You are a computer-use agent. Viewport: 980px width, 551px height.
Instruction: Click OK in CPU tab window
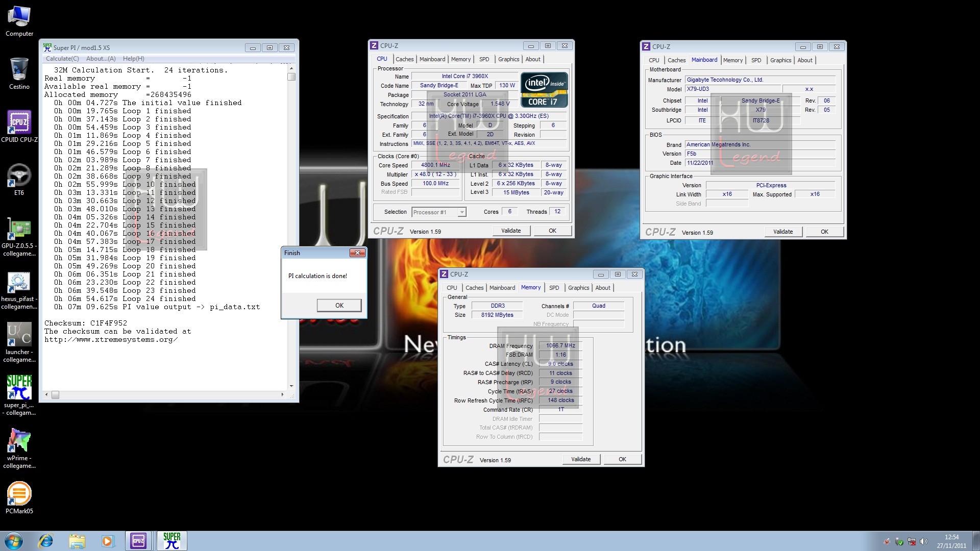click(x=552, y=231)
